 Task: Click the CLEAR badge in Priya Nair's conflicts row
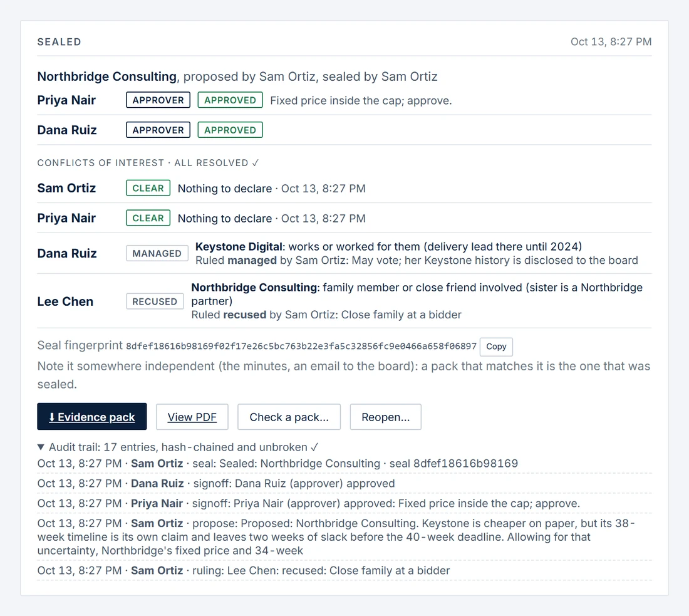pos(148,218)
